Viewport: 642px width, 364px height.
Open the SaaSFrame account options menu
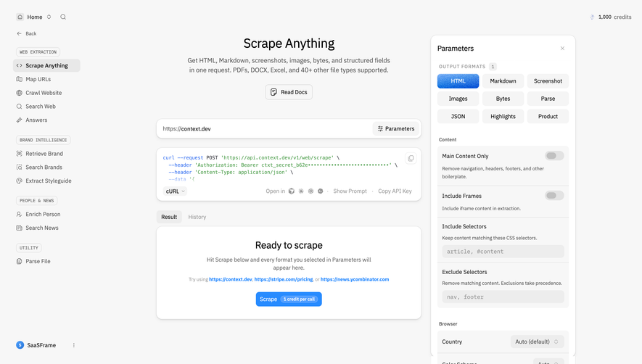[74, 345]
